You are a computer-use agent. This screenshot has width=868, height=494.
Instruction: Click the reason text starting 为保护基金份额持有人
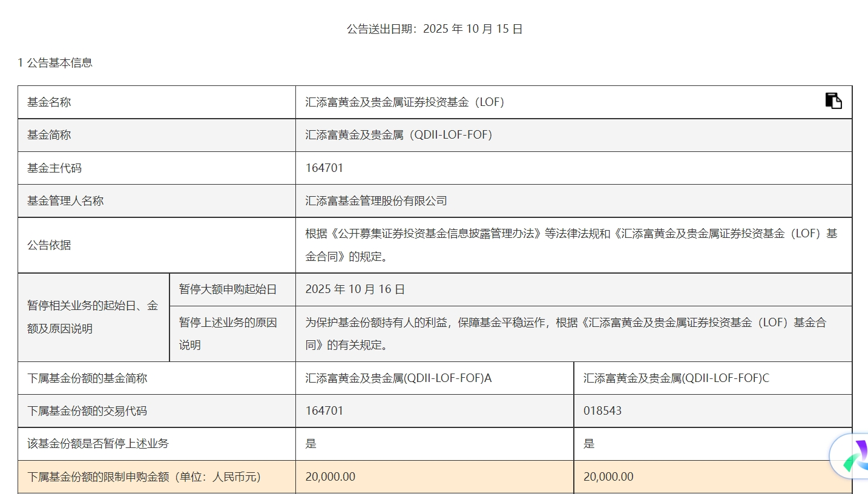click(x=565, y=334)
